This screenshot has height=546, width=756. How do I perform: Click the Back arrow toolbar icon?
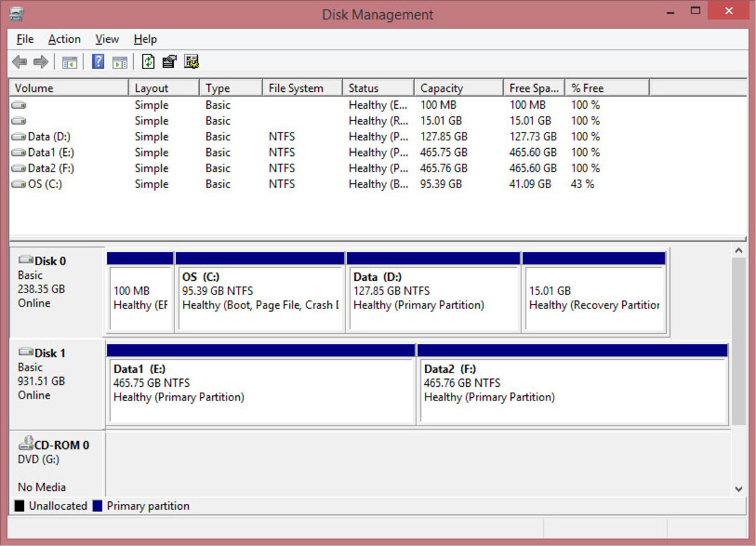point(20,61)
